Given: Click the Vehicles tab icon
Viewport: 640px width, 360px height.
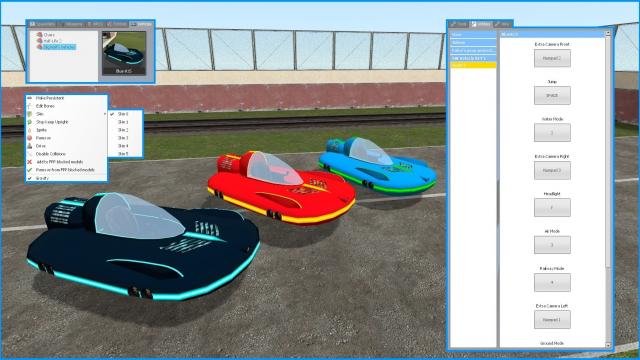Looking at the screenshot, I should pos(133,24).
